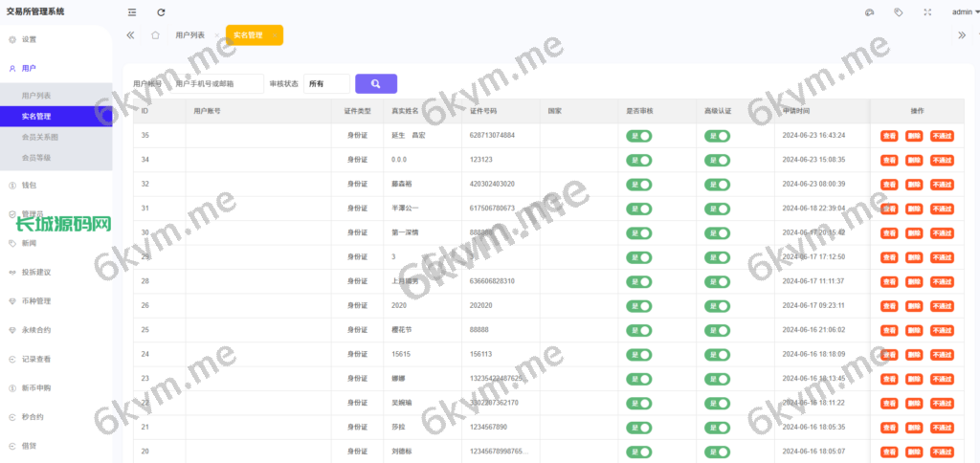Expand the 币种管理 sidebar menu
The width and height of the screenshot is (980, 463).
pos(56,301)
